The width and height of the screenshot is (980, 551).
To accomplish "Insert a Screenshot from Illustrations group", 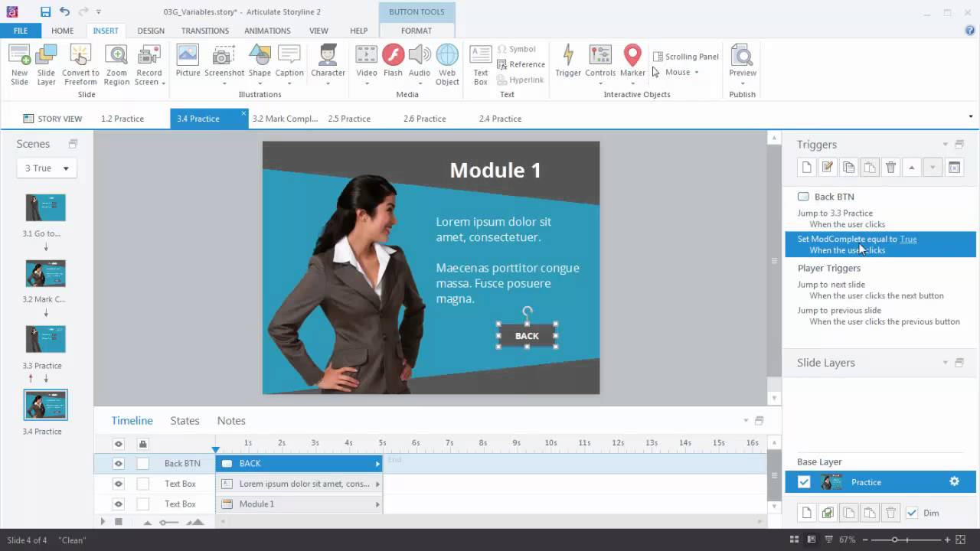I will coord(224,61).
